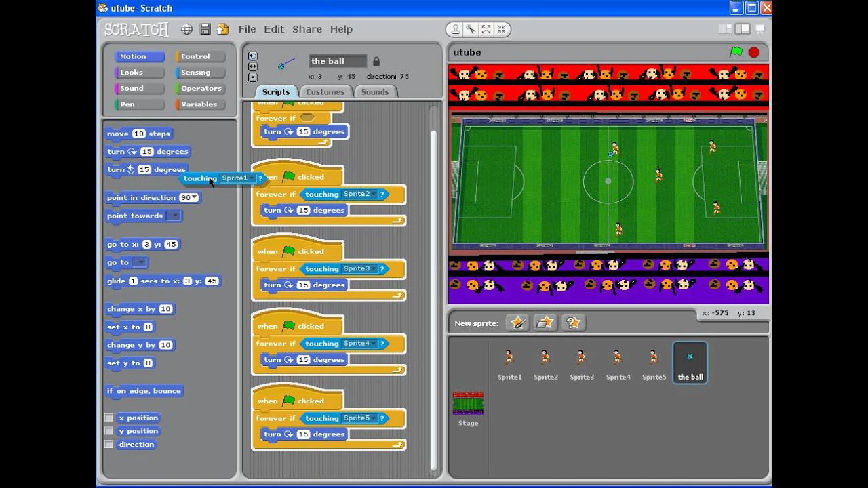The image size is (868, 488).
Task: Select the grow sprite tool
Action: pos(486,29)
